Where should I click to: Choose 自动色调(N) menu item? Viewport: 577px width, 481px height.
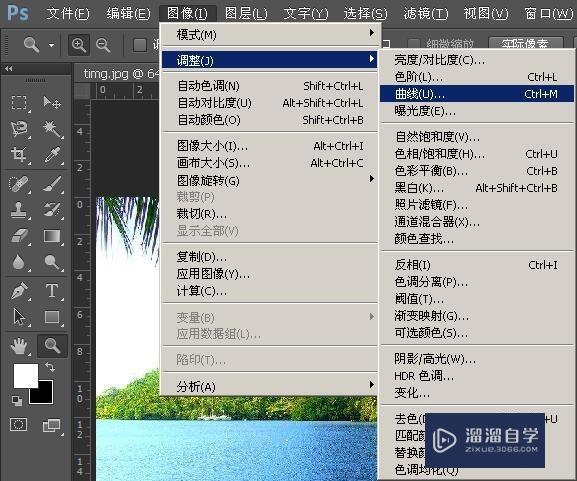pyautogui.click(x=270, y=86)
